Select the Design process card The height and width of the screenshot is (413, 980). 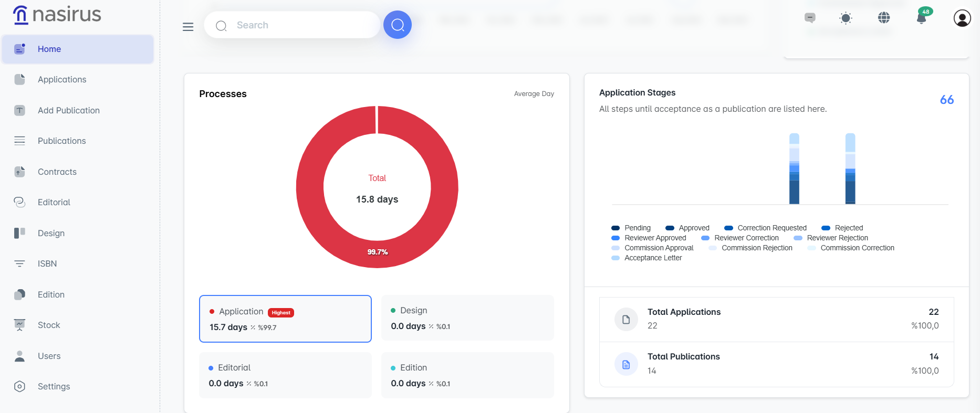(467, 318)
